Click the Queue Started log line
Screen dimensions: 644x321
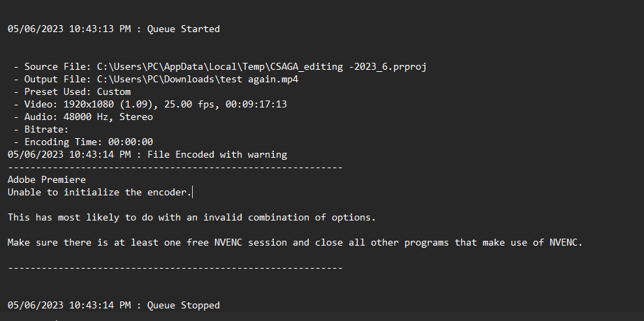(x=183, y=29)
